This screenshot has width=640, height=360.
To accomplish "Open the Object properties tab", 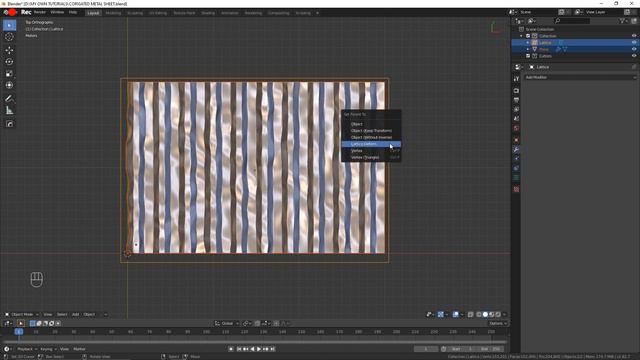I will [x=516, y=140].
